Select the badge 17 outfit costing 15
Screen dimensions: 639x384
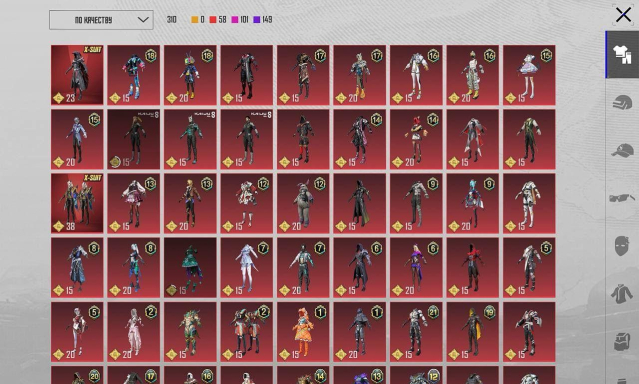point(303,75)
